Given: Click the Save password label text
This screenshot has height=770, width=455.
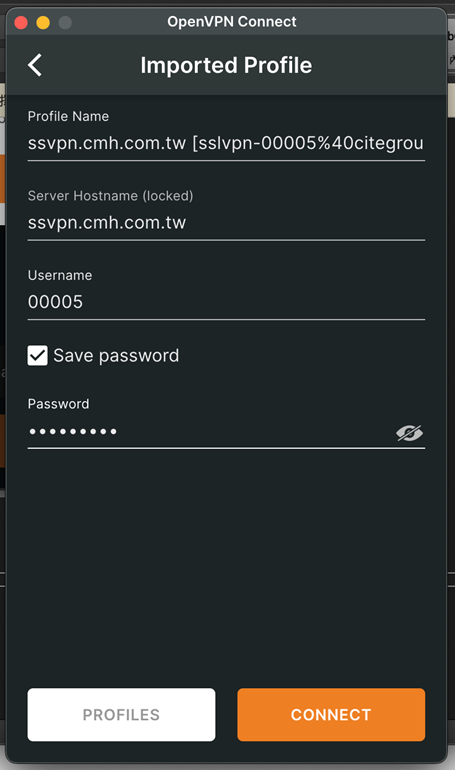Looking at the screenshot, I should pyautogui.click(x=116, y=356).
